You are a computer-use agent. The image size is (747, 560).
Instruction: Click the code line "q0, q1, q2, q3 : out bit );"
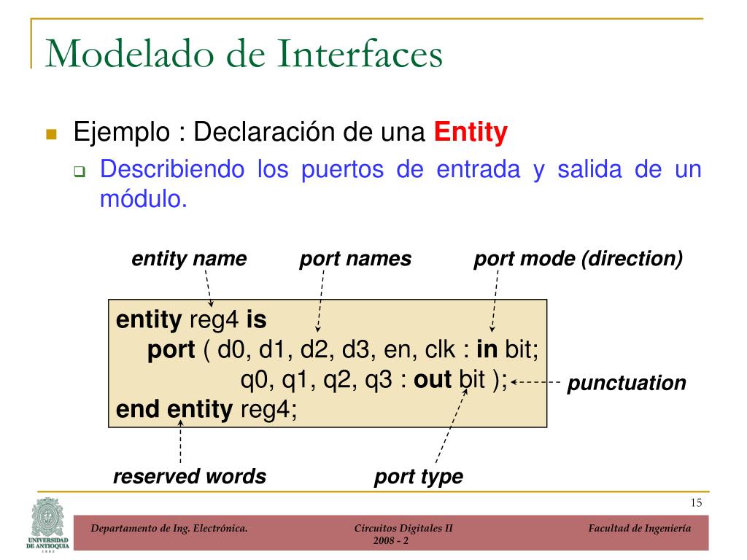[x=374, y=379]
